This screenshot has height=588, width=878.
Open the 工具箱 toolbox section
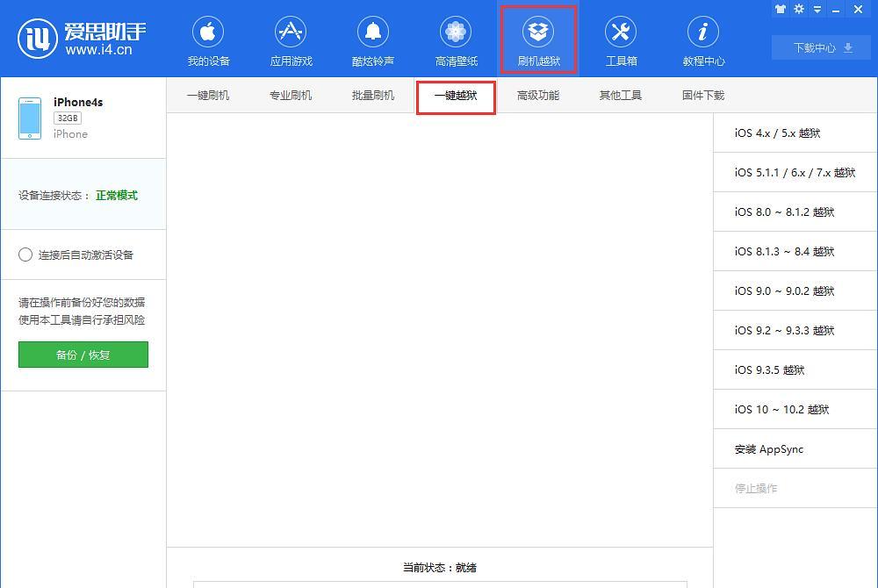coord(621,41)
